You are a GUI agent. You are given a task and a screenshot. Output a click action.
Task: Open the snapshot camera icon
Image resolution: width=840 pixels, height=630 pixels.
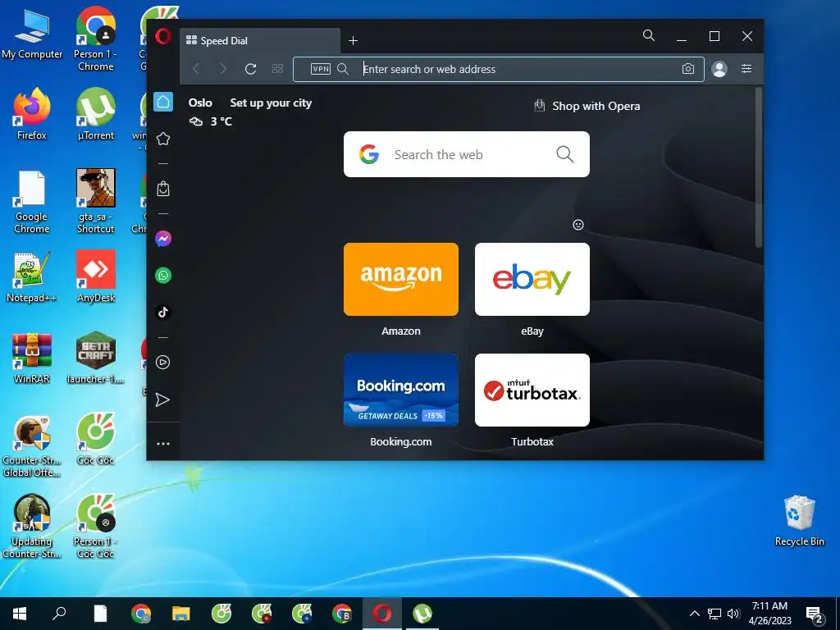688,69
